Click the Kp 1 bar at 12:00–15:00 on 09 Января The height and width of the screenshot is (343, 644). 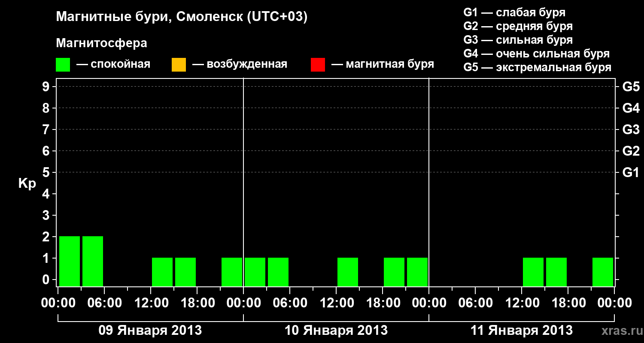[162, 272]
